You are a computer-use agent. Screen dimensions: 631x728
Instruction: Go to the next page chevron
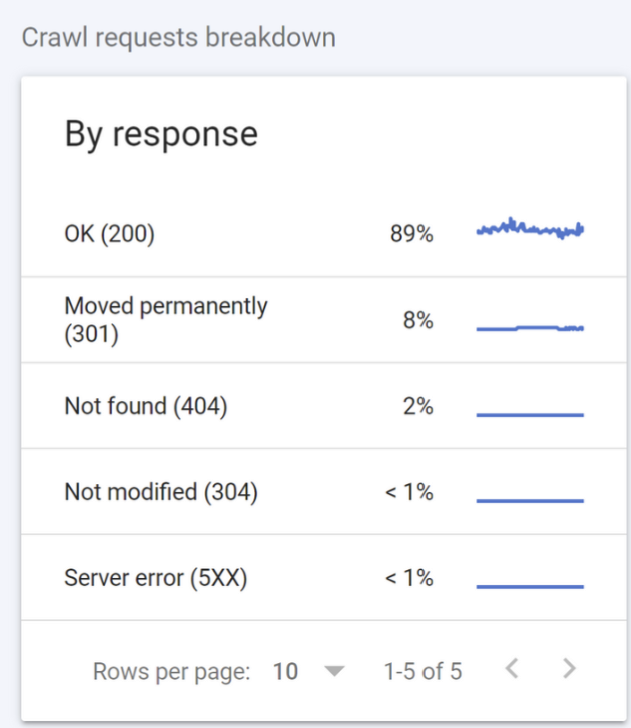coord(569,669)
